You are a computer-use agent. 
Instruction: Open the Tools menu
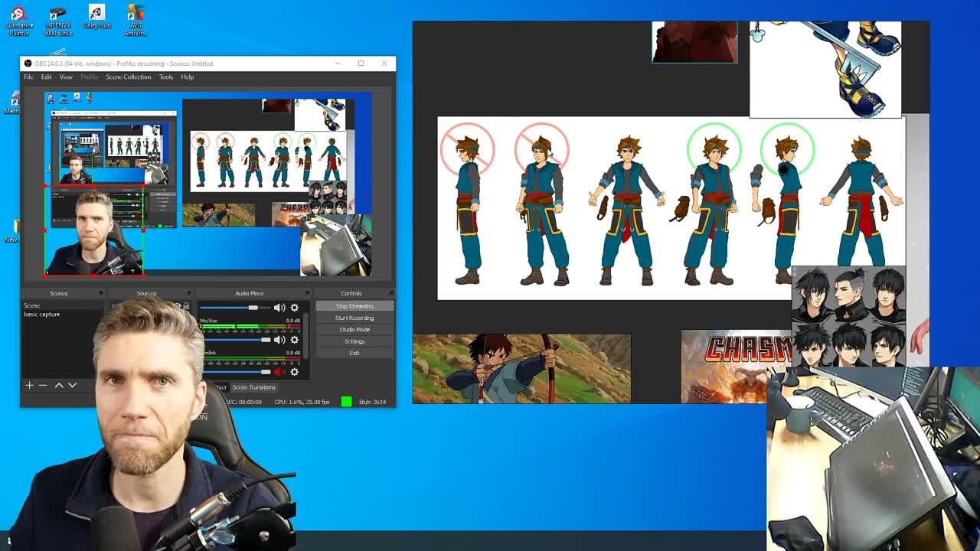click(x=165, y=77)
